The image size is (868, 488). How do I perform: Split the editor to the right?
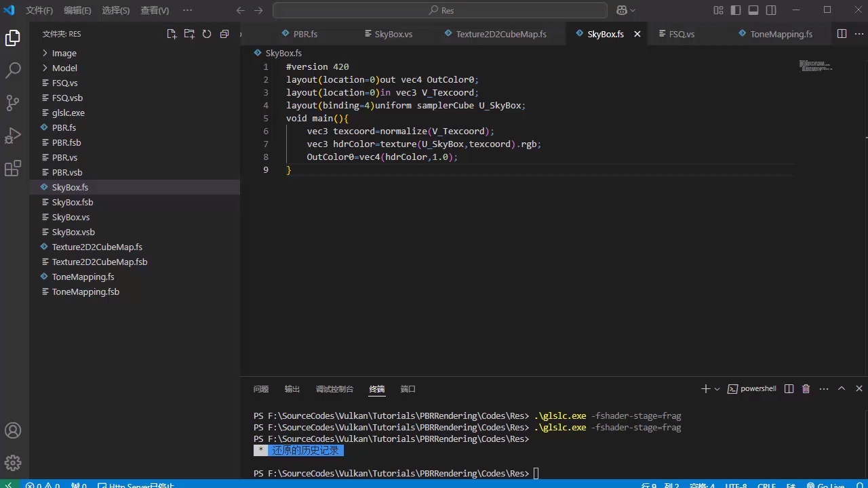(x=842, y=34)
